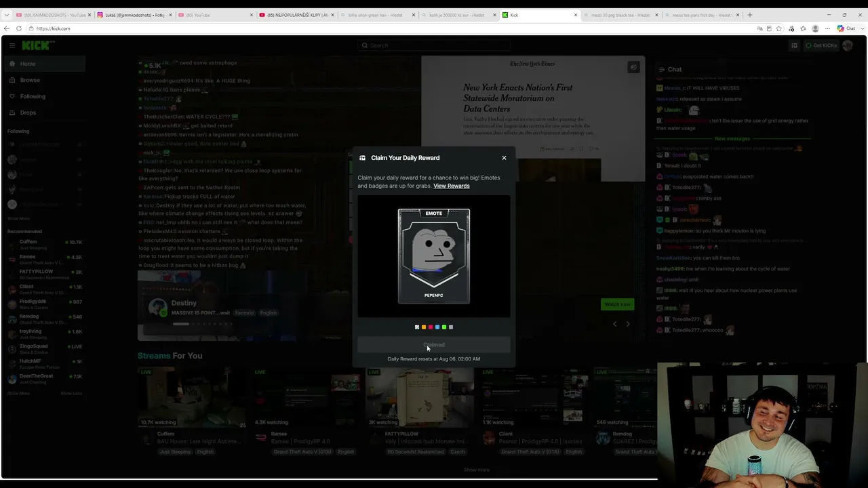Screen dimensions: 868x488
Task: Open the Destiny channel name on featured stream
Action: 184,303
